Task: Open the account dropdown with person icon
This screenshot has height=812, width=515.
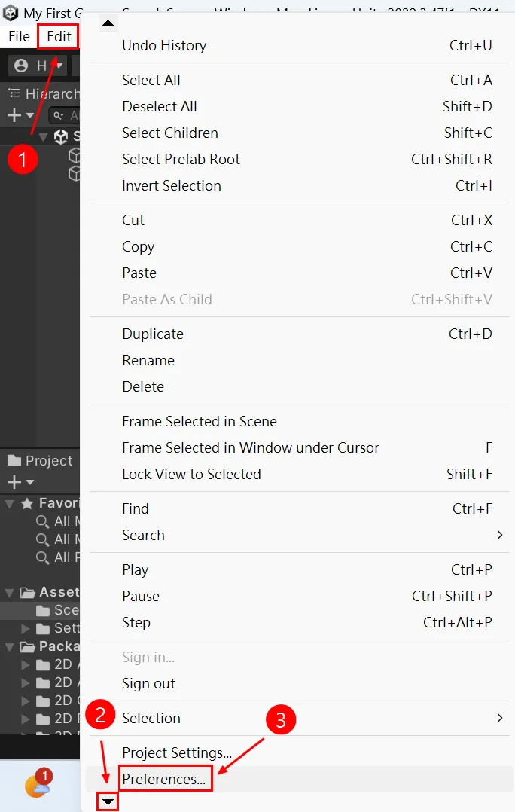Action: (x=36, y=66)
